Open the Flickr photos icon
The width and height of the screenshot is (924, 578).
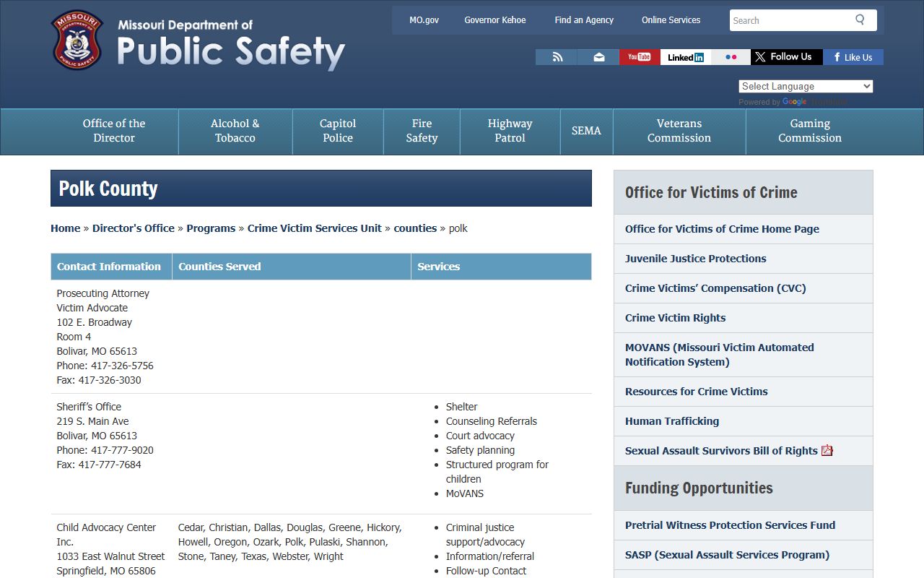[x=731, y=57]
